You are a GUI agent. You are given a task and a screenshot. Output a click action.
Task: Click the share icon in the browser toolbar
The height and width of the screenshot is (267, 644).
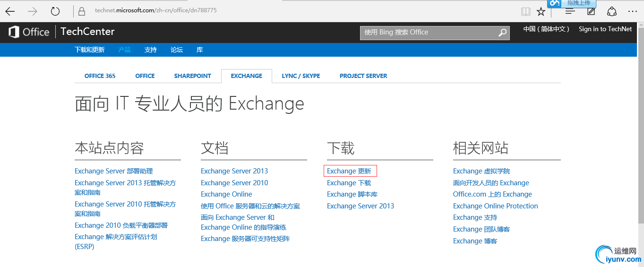pyautogui.click(x=612, y=11)
